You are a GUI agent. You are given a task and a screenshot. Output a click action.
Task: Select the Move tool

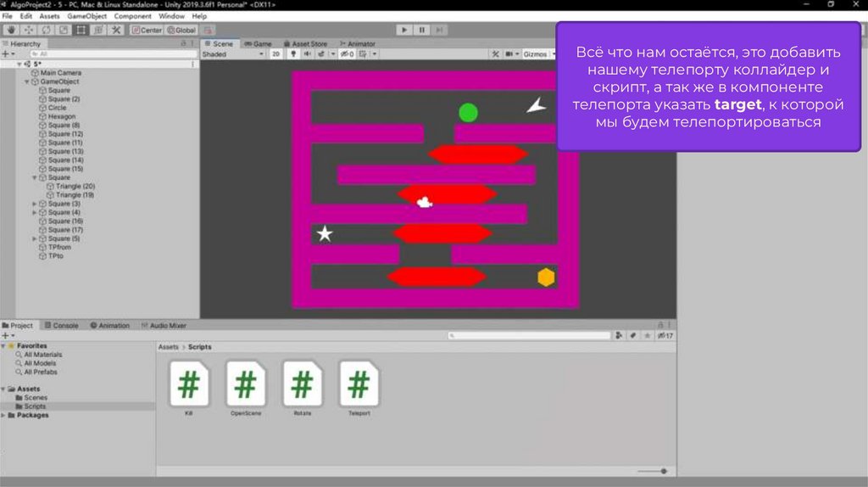[x=28, y=30]
